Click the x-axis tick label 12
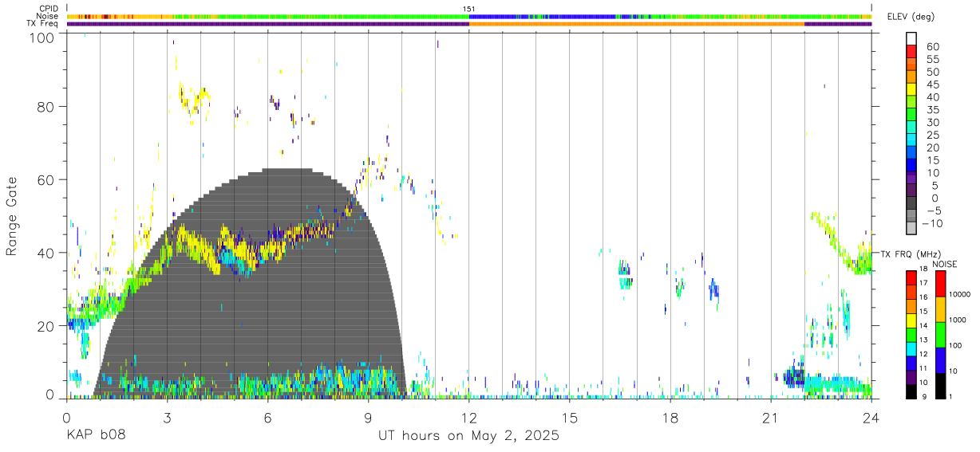The width and height of the screenshot is (980, 452). [468, 418]
